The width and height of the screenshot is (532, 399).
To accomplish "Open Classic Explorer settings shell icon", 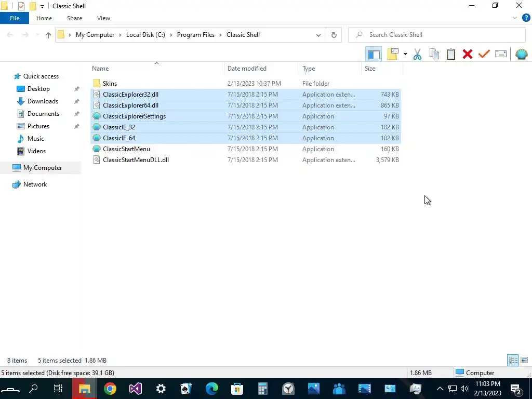I will click(x=521, y=54).
